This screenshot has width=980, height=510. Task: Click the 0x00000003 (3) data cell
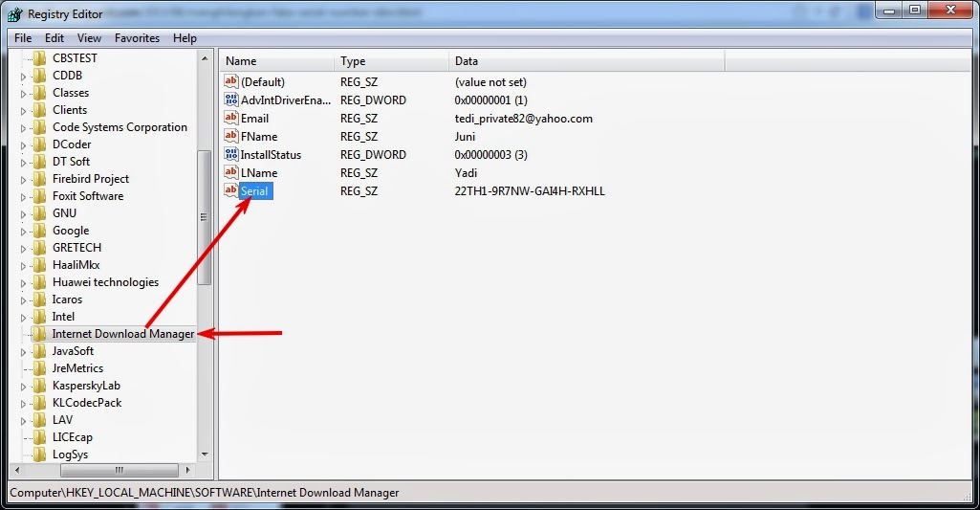coord(491,155)
